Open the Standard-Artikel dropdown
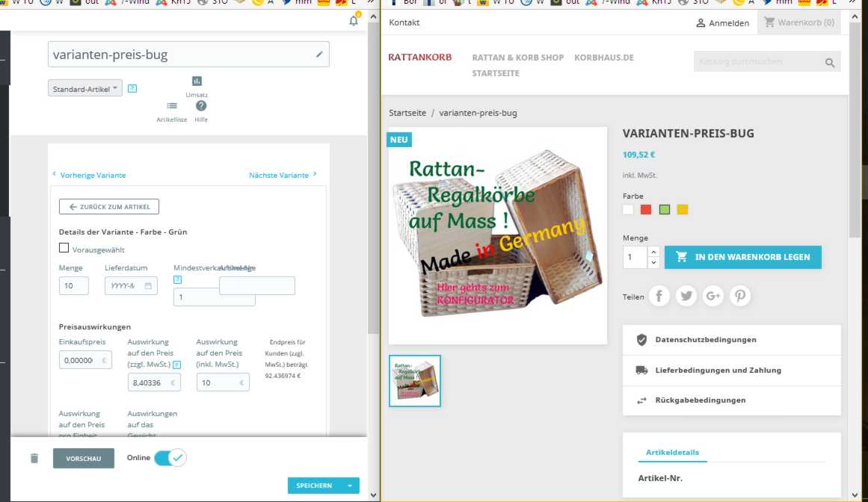The width and height of the screenshot is (868, 502). point(85,88)
